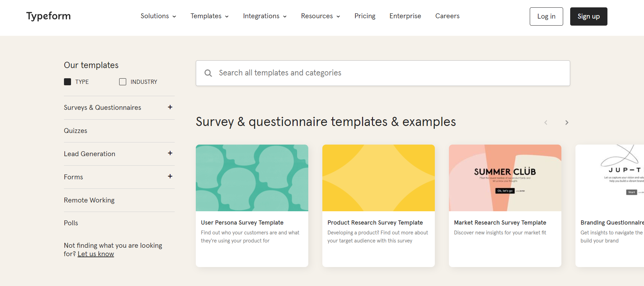Expand Forms category plus icon
Viewport: 644px width, 286px height.
pos(170,177)
